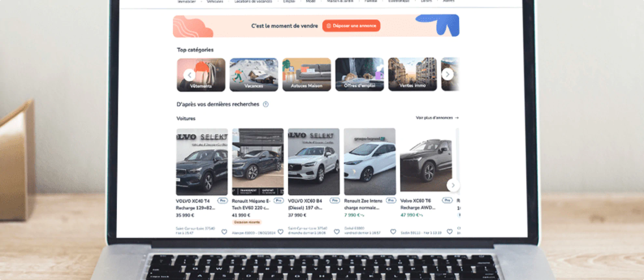The width and height of the screenshot is (644, 280).
Task: Open the Vêtements category tile
Action: coord(201,75)
